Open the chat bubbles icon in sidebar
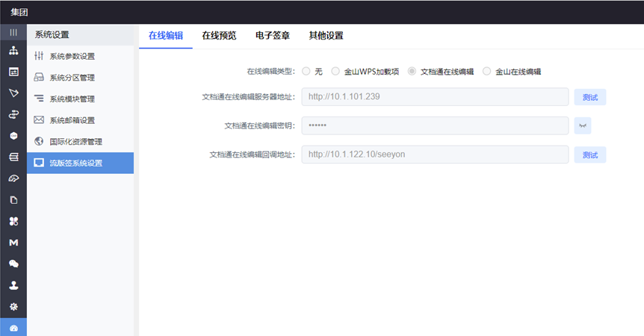Screen dimensions: 644x336 13,264
